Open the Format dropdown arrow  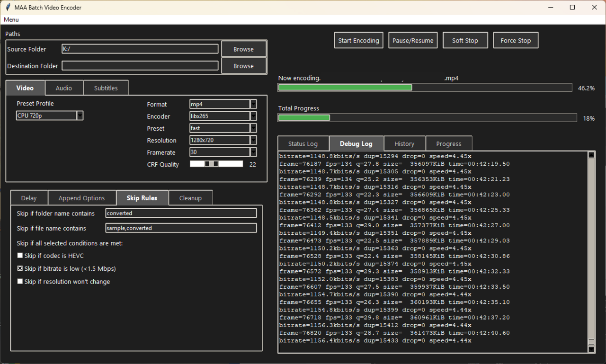(x=253, y=104)
